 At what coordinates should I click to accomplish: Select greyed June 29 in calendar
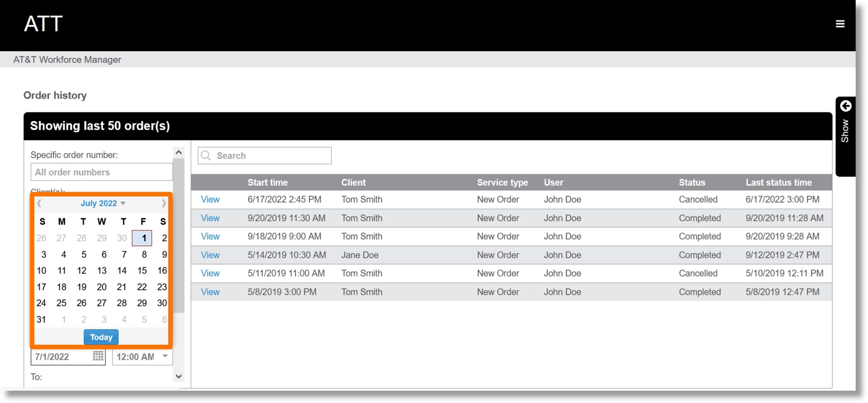[102, 238]
